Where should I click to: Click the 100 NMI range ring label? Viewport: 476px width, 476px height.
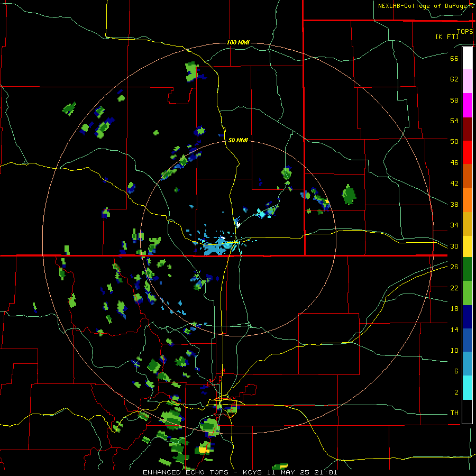click(x=238, y=42)
